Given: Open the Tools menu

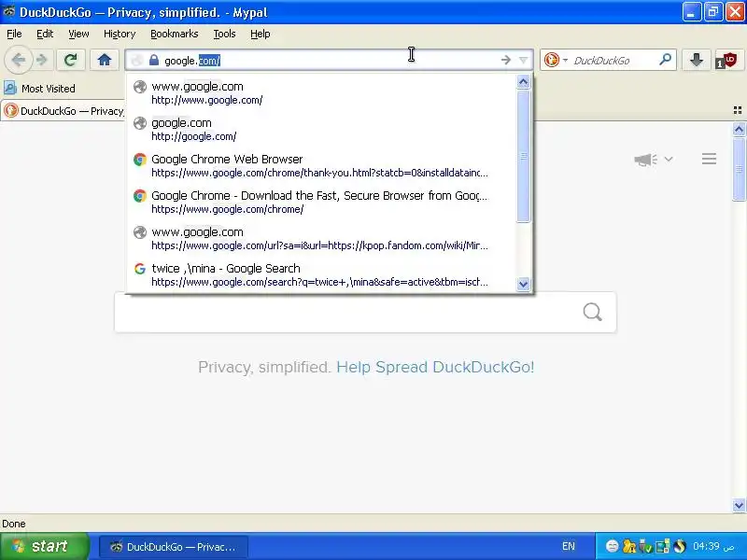Looking at the screenshot, I should point(224,34).
